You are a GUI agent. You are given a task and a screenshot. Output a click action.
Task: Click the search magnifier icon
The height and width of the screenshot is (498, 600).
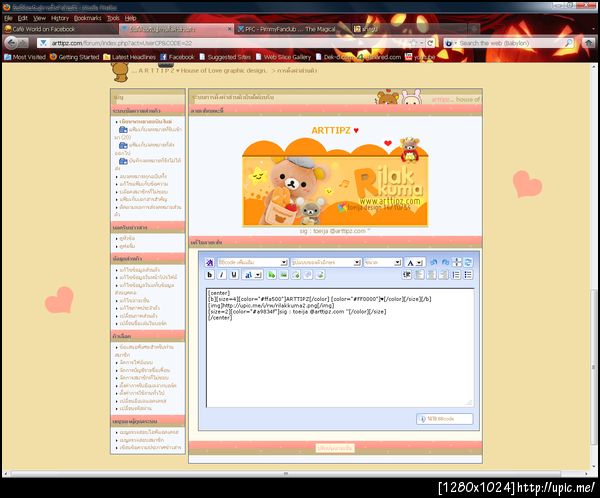click(569, 43)
